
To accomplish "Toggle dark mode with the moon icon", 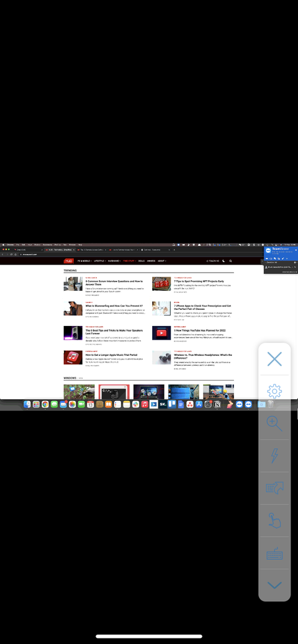I will click(x=224, y=261).
